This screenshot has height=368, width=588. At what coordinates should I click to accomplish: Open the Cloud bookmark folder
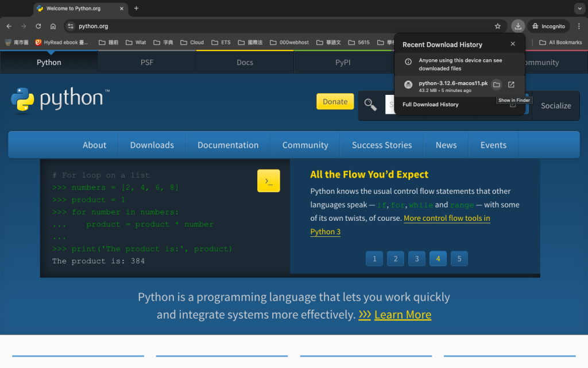(x=192, y=43)
